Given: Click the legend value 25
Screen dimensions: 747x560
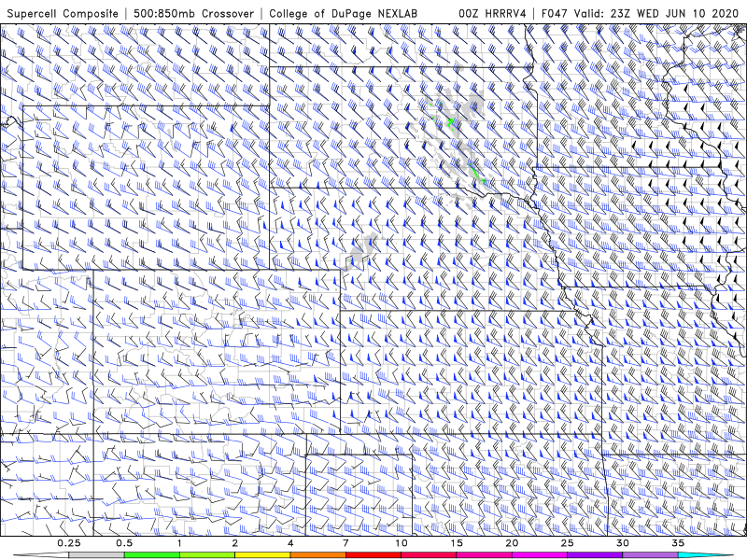Looking at the screenshot, I should [567, 543].
